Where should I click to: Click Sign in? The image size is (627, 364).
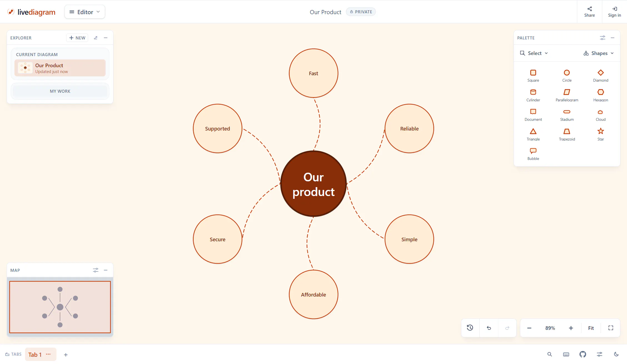pos(614,12)
